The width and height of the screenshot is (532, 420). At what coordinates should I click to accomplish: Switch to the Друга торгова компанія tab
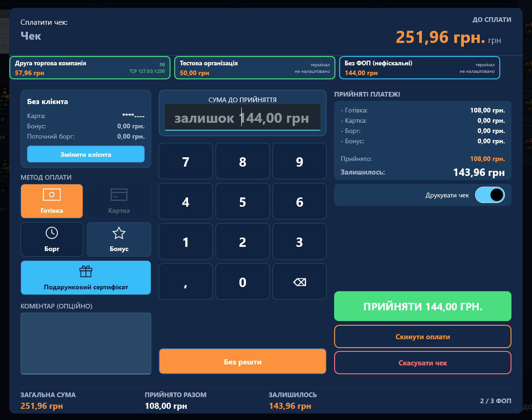pos(90,68)
